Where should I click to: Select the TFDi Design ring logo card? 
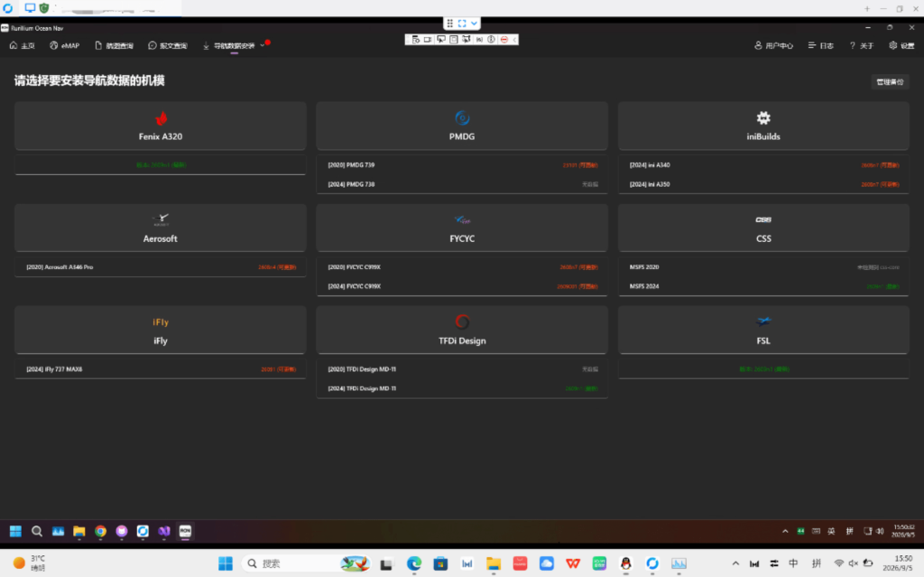pyautogui.click(x=462, y=330)
